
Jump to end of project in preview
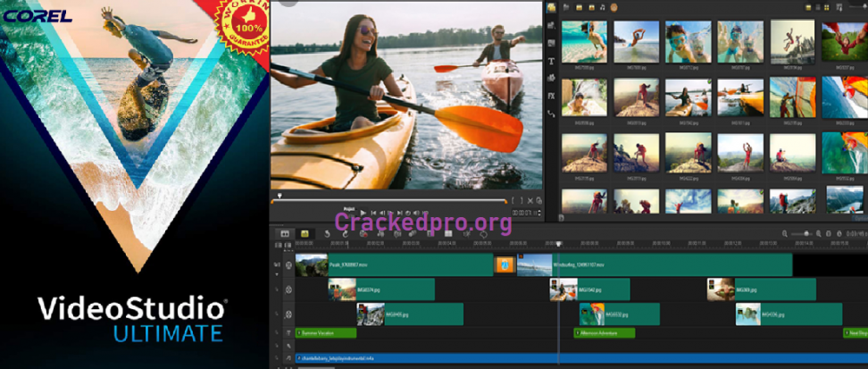(400, 213)
